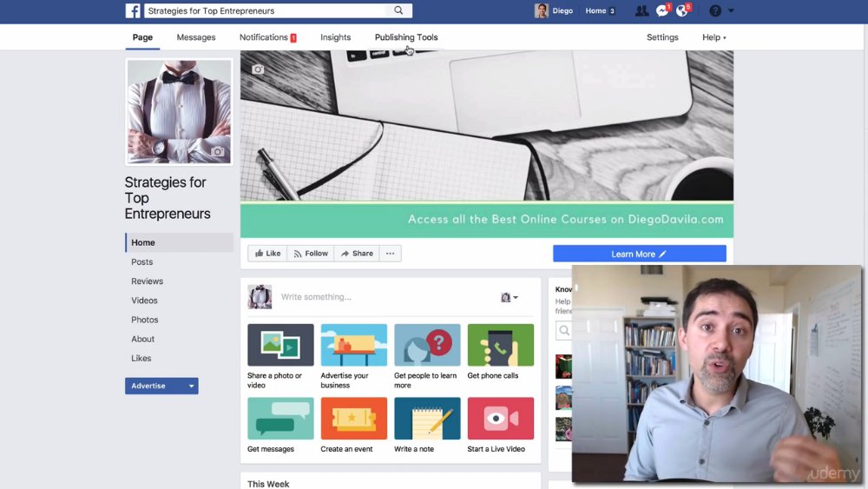Image resolution: width=868 pixels, height=489 pixels.
Task: Choose Get people to learn more
Action: (427, 357)
